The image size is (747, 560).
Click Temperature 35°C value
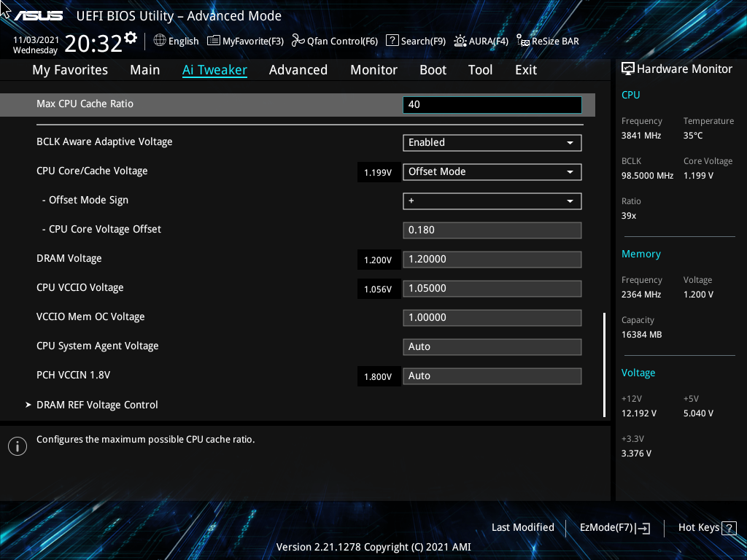(693, 136)
